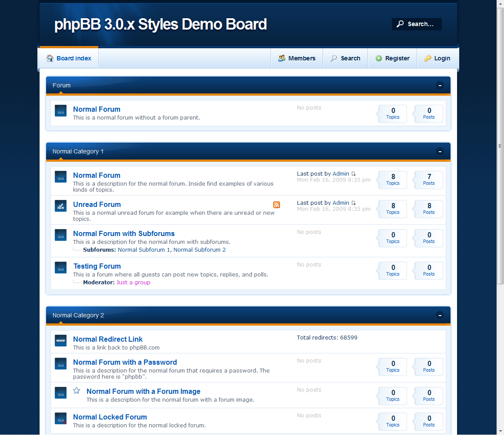Collapse the Normal Category 1 section
The height and width of the screenshot is (436, 504).
[440, 151]
